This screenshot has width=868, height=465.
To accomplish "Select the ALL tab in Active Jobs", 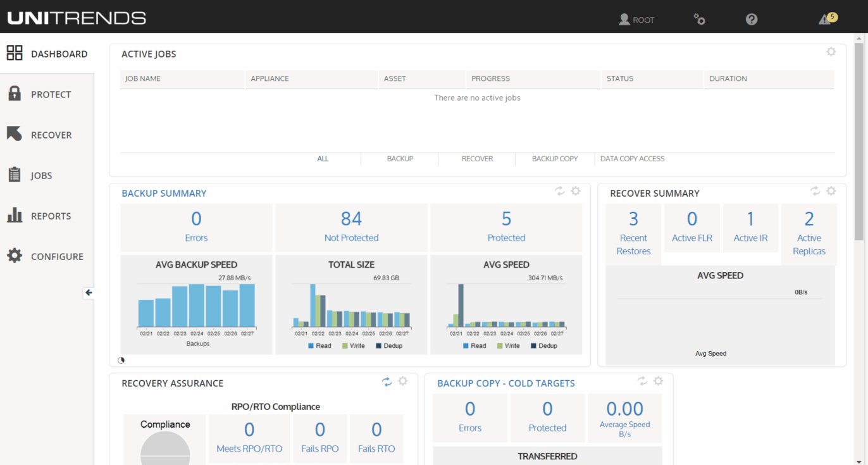I will pos(323,159).
